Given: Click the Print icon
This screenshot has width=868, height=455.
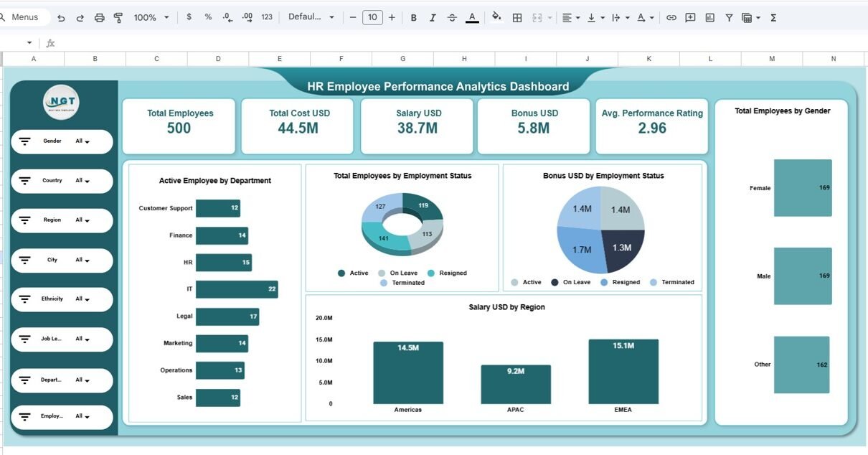Looking at the screenshot, I should (100, 17).
